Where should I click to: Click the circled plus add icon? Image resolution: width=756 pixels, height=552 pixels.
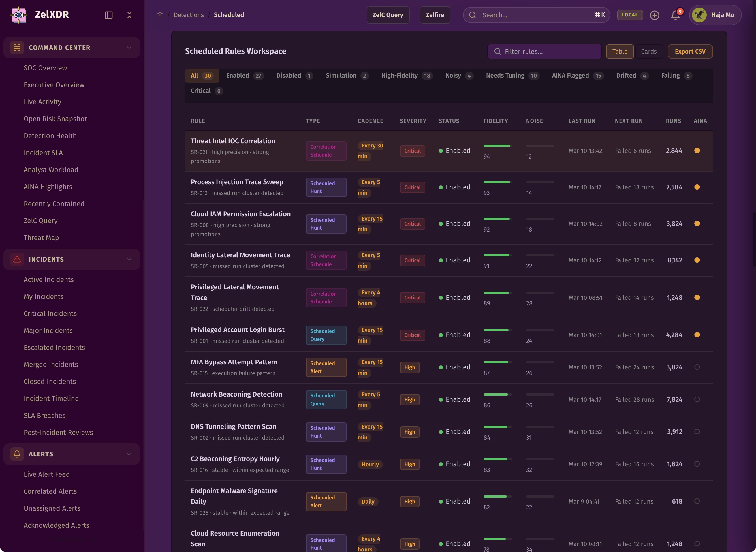pos(654,15)
